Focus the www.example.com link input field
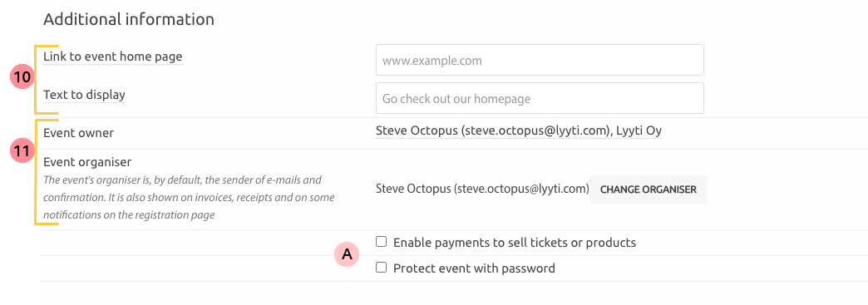868x305 pixels. point(540,60)
